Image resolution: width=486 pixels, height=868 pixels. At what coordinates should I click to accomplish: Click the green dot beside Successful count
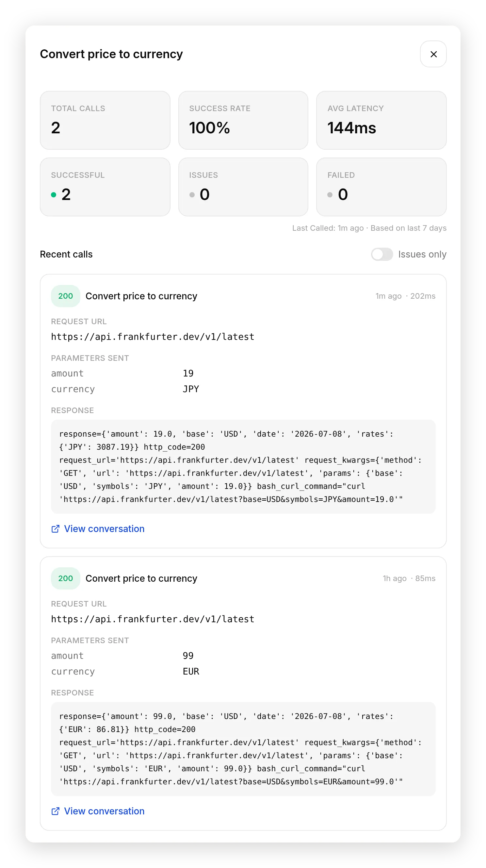point(54,195)
